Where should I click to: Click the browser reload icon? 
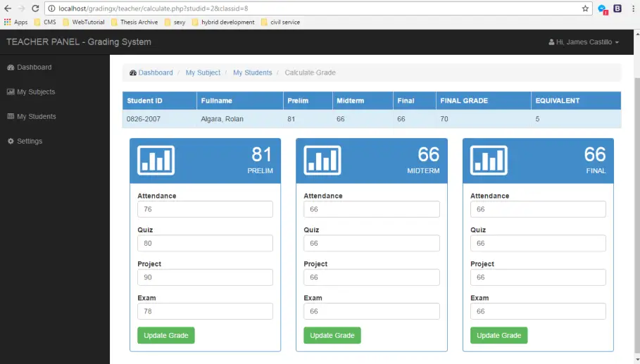click(35, 8)
